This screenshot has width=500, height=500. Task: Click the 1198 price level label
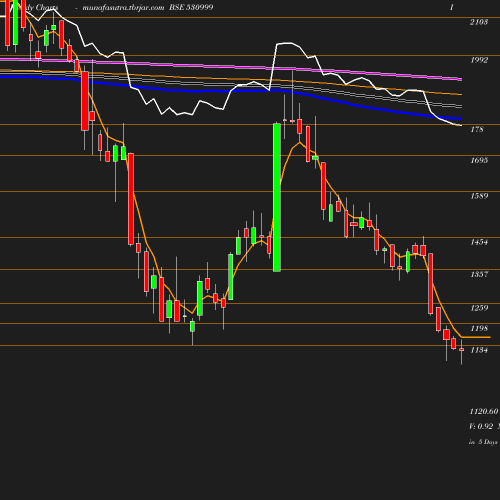[479, 328]
